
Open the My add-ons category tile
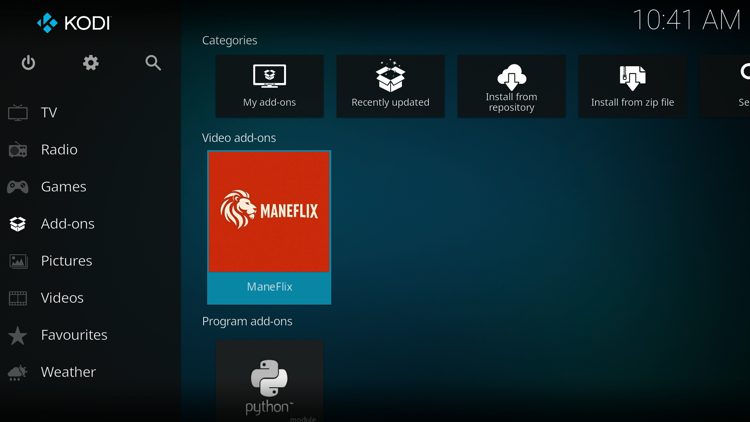pos(269,86)
